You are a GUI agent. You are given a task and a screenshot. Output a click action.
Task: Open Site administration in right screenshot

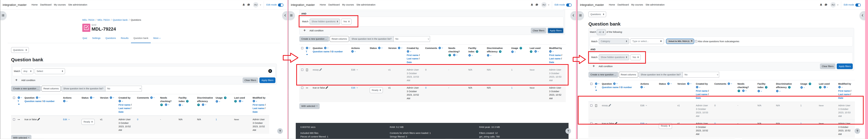point(655,5)
